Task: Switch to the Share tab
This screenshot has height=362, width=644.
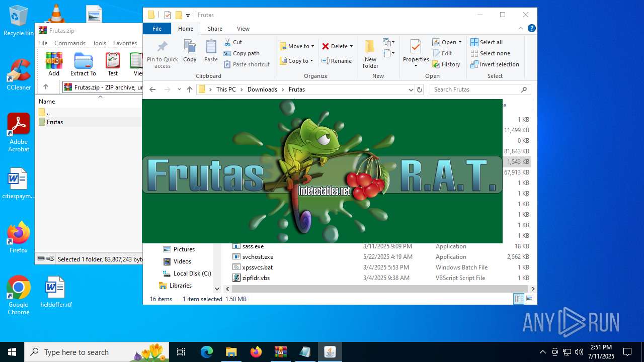Action: [215, 29]
